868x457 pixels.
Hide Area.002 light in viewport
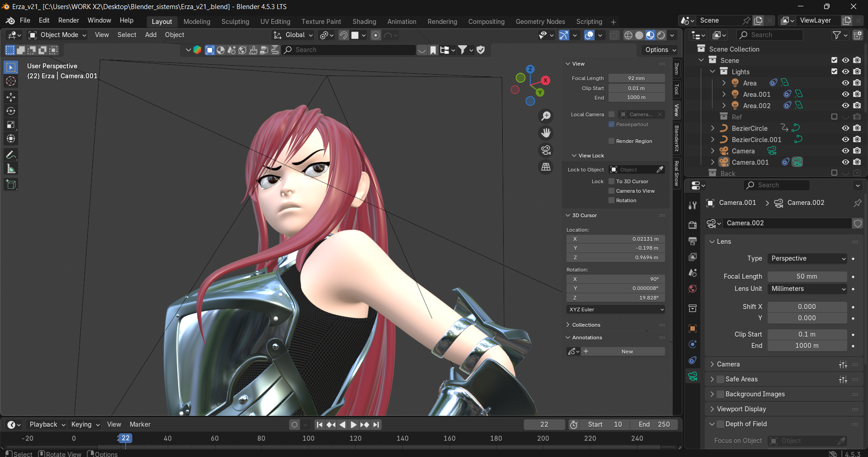click(845, 105)
